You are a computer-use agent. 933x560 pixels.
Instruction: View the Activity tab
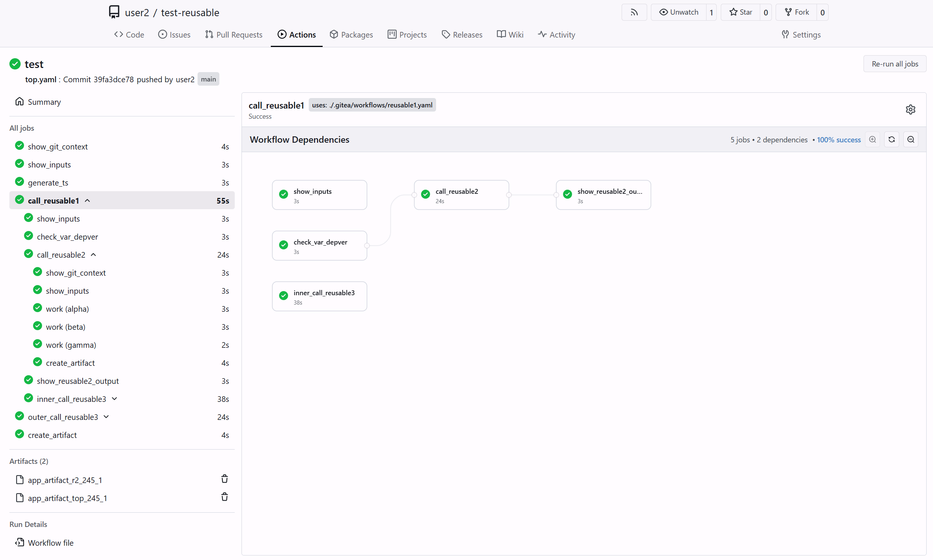[557, 35]
